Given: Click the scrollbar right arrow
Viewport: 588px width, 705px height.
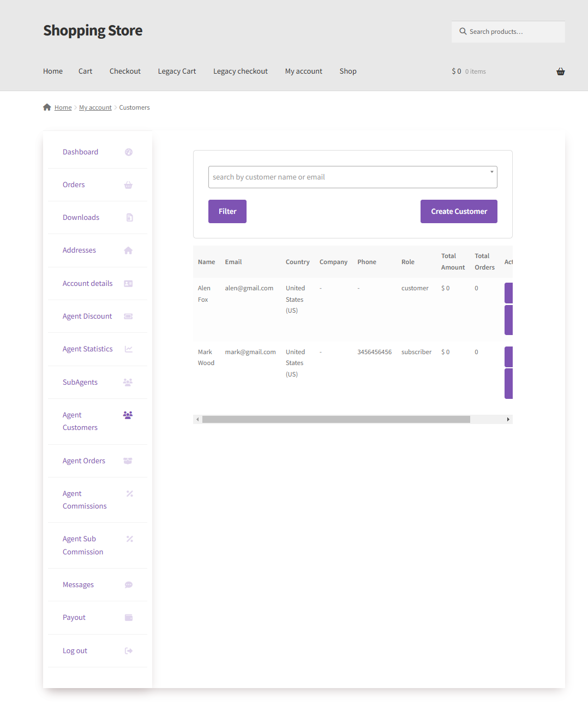Looking at the screenshot, I should (x=508, y=420).
